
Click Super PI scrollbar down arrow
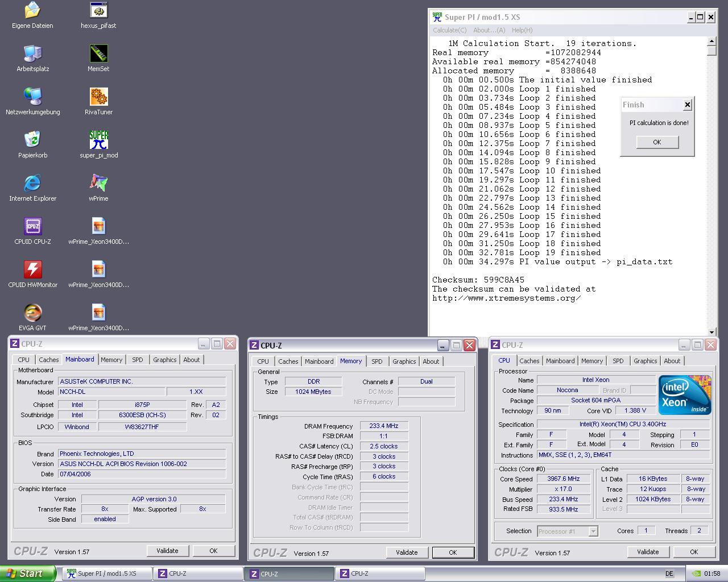(712, 332)
